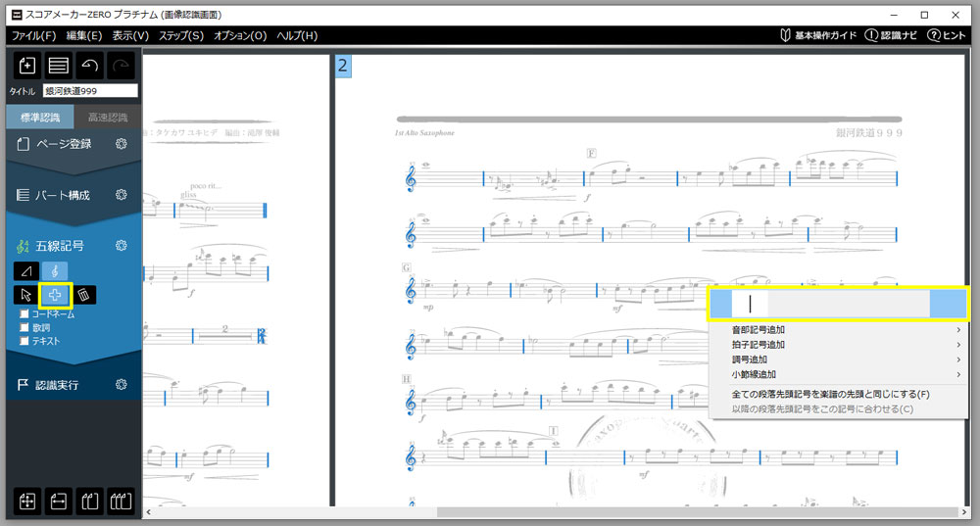Click the タイトル field 銀河鉄道999

coord(90,91)
